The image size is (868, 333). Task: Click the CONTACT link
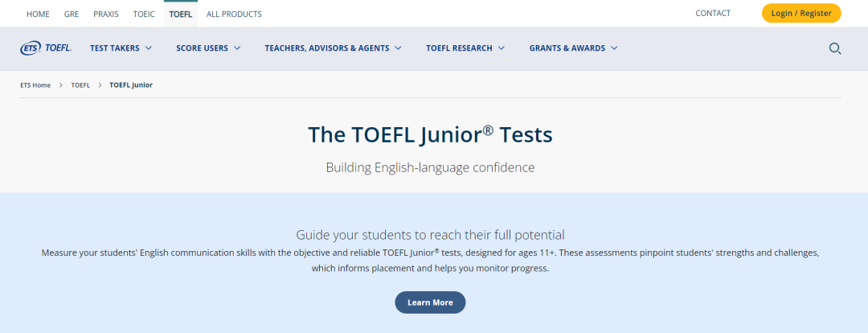coord(713,13)
